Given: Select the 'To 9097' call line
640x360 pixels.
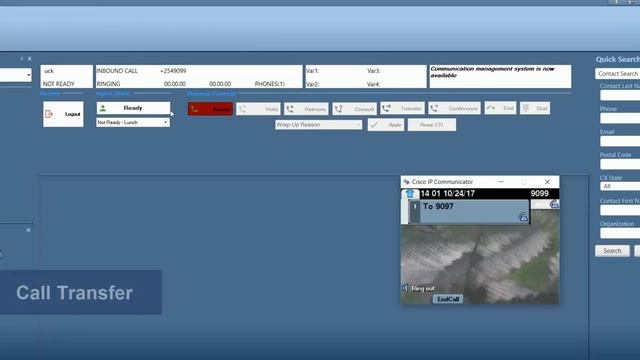Looking at the screenshot, I should click(469, 211).
